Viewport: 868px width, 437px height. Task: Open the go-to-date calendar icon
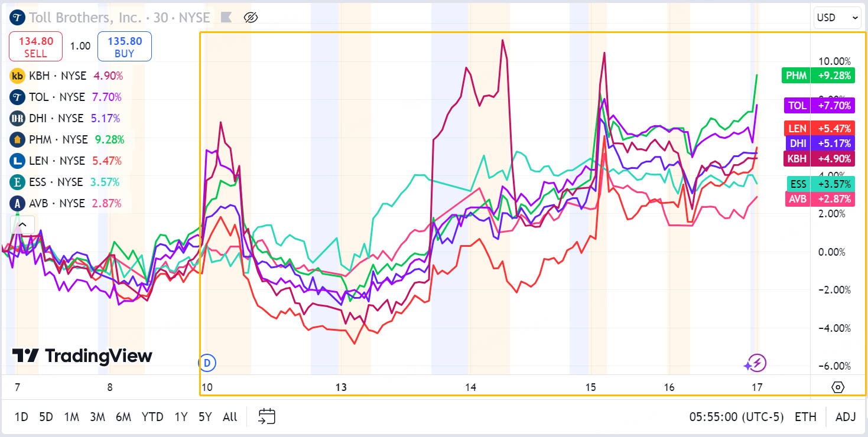[267, 417]
